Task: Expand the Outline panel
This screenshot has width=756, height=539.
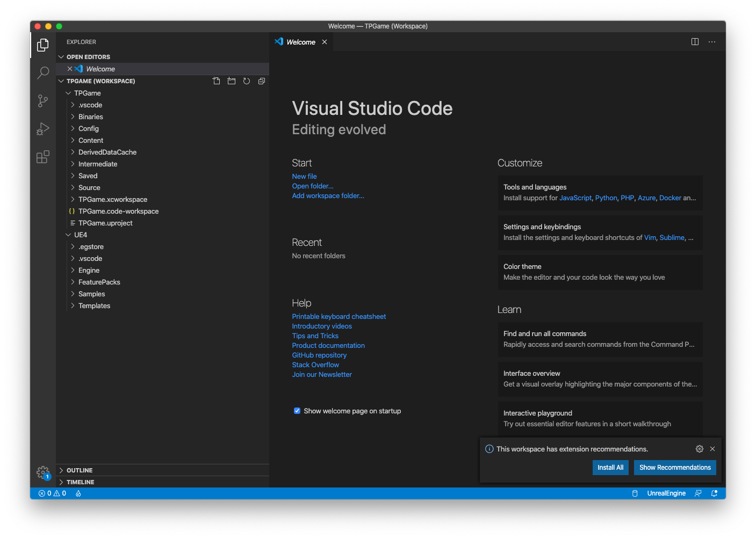Action: coord(162,470)
